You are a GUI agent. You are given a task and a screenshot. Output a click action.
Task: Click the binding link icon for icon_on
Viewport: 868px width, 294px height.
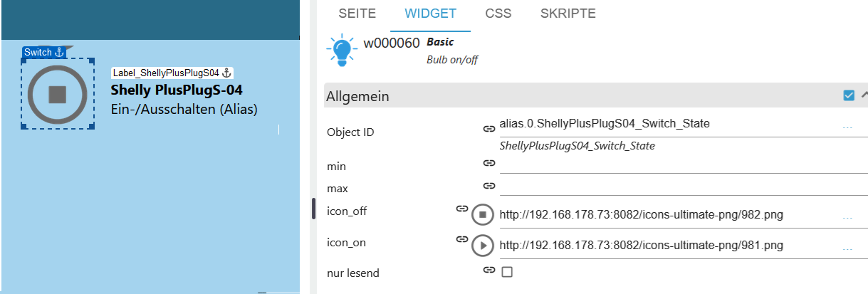[462, 239]
